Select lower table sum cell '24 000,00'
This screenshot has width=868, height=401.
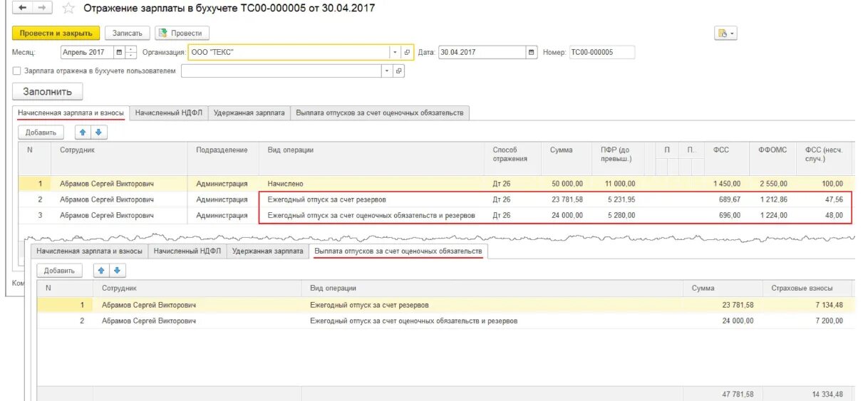coord(723,321)
